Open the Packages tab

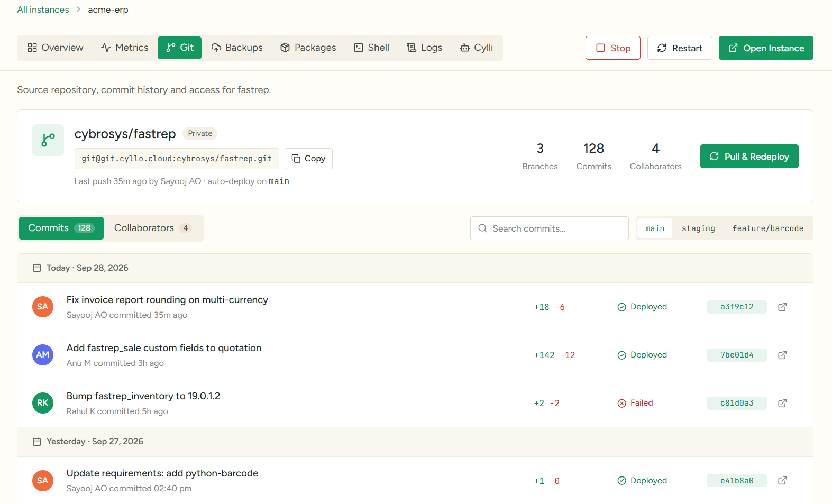point(308,48)
